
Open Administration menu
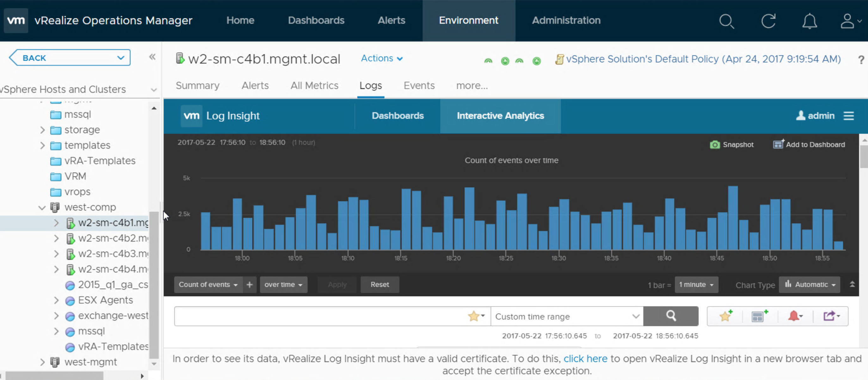tap(566, 21)
